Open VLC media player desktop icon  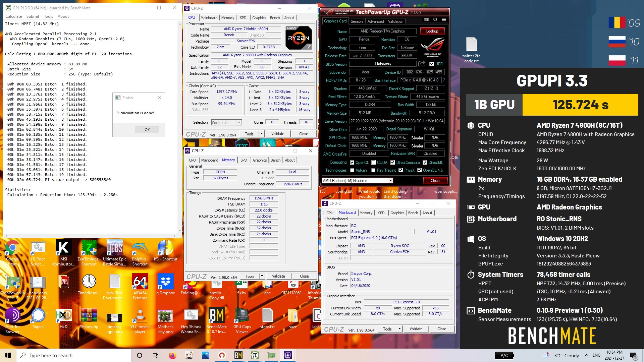pos(140,321)
